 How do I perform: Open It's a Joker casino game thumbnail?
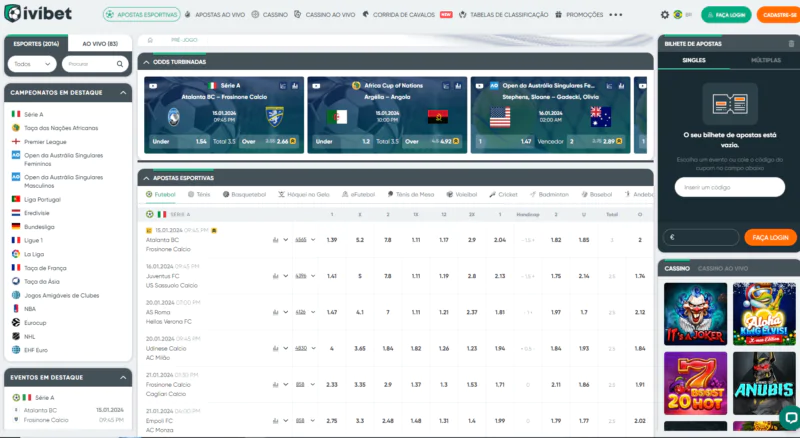coord(695,314)
